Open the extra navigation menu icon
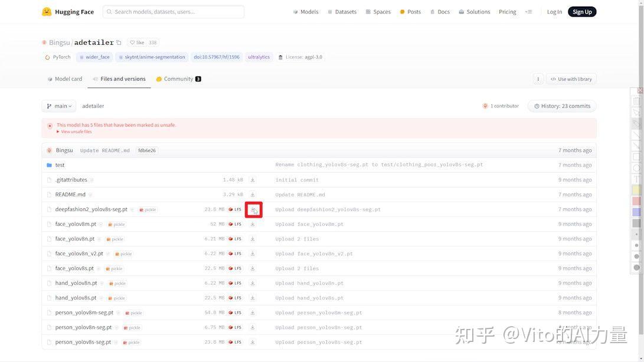644x362 pixels. 528,12
